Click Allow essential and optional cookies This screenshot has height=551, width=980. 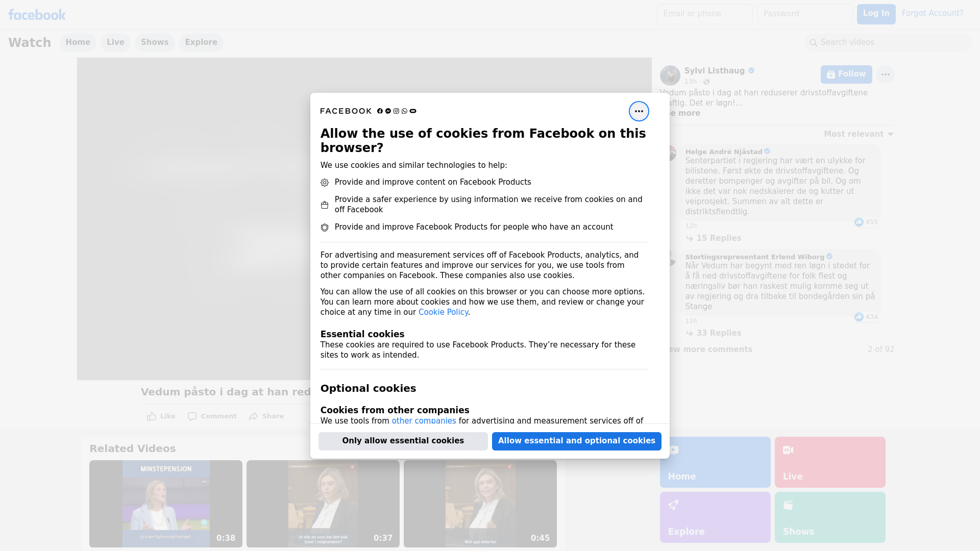coord(577,441)
